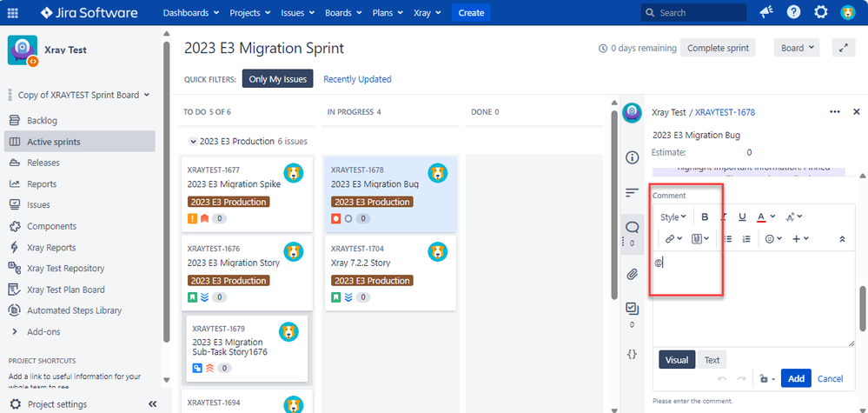
Task: Switch board via Copy of XRAYTEST Sprint Board
Action: (x=83, y=95)
